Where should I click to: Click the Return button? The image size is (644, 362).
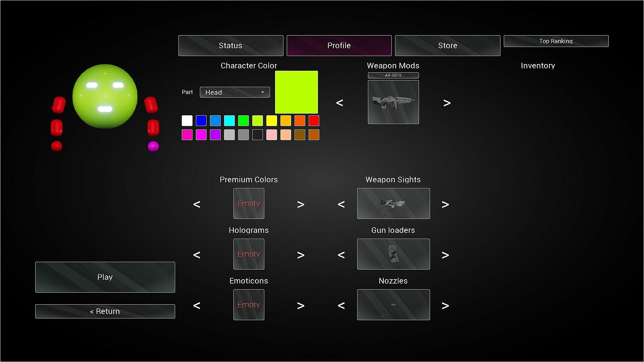pos(105,311)
